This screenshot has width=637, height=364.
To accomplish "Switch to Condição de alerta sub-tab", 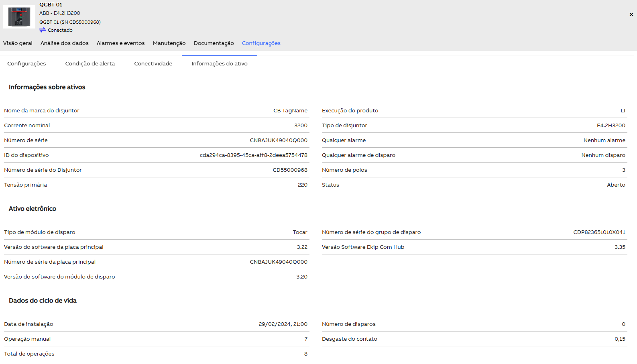I will point(90,63).
